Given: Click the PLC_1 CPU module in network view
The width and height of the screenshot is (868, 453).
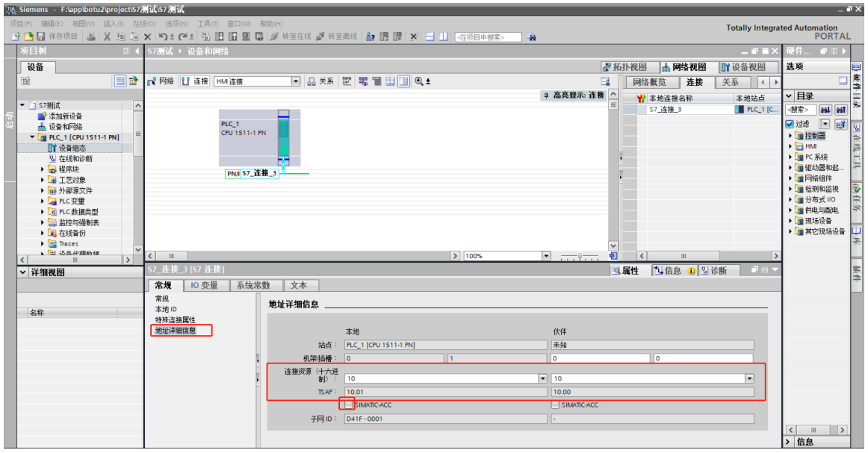Looking at the screenshot, I should [283, 137].
